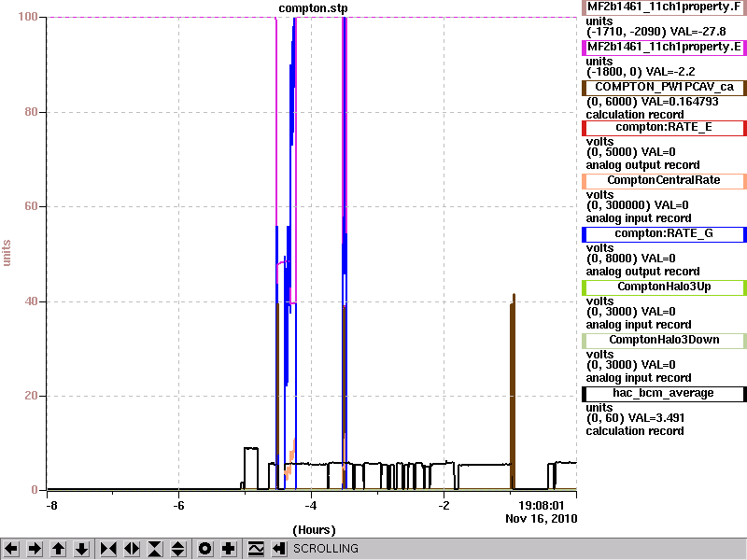Pan the graph left with the left arrow
747x560 pixels.
coord(11,549)
